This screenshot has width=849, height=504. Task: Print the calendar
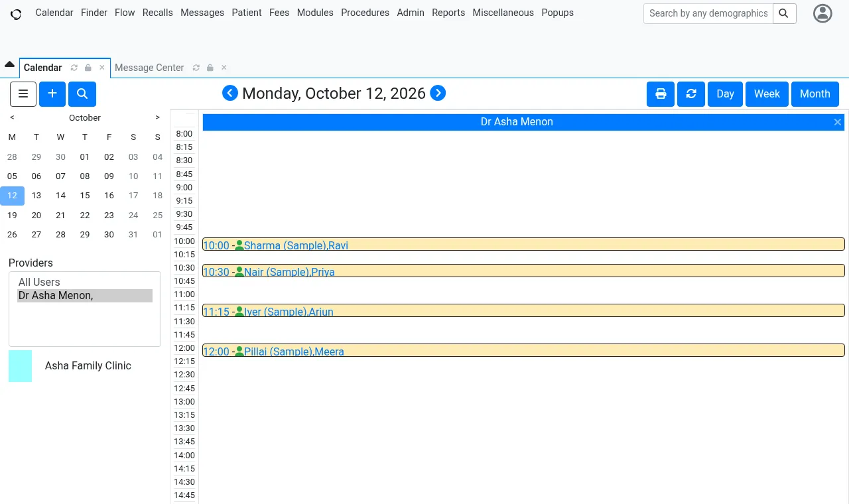click(x=661, y=94)
